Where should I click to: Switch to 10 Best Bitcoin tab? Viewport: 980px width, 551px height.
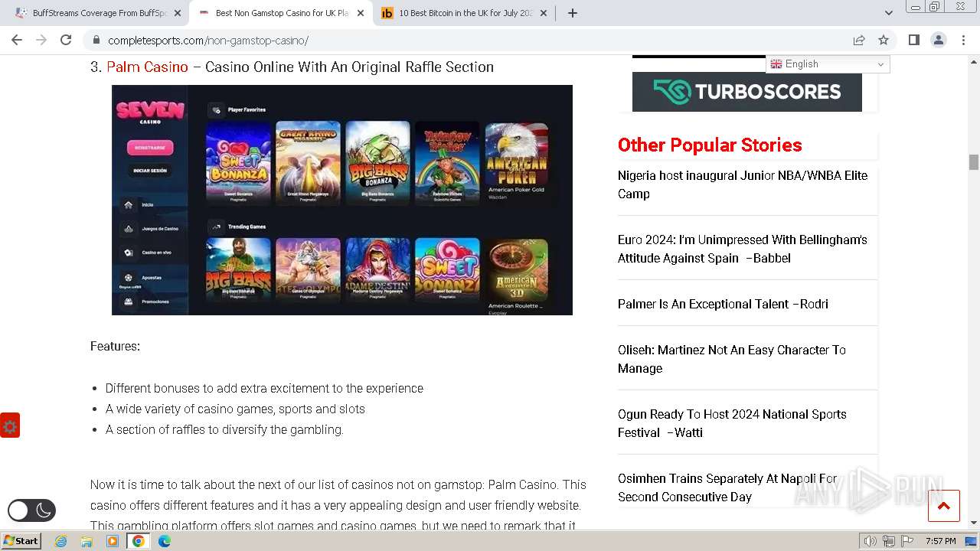465,13
